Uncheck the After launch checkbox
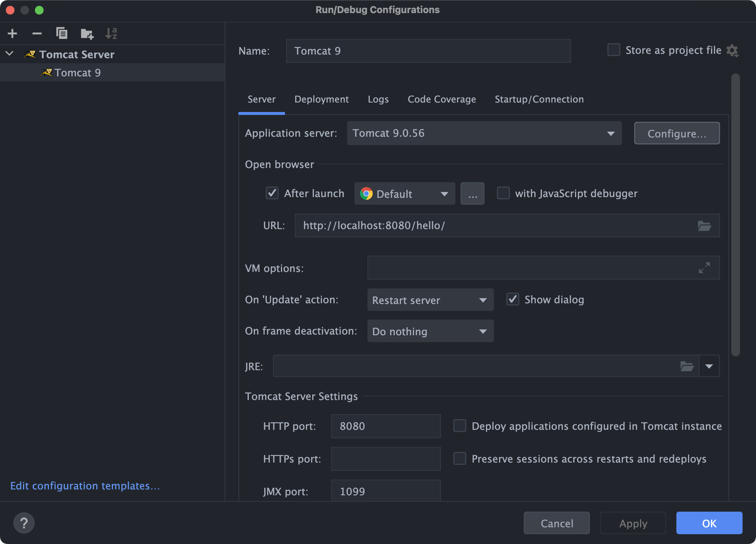This screenshot has width=756, height=544. click(272, 193)
